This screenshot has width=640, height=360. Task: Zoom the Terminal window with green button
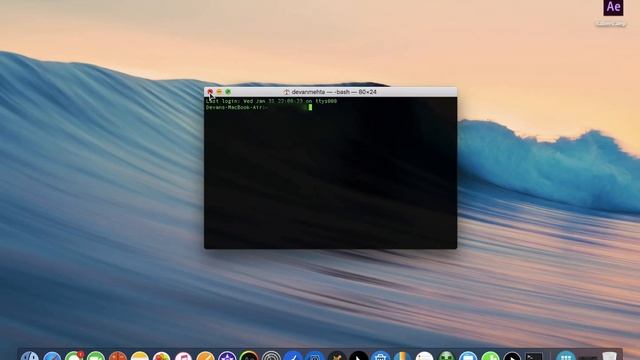[228, 92]
